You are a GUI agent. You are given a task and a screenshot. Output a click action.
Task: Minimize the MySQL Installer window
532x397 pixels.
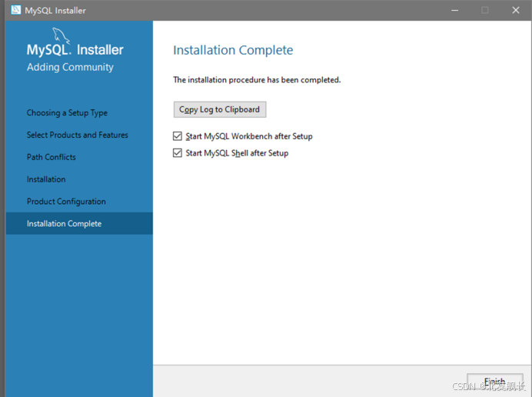(x=454, y=10)
